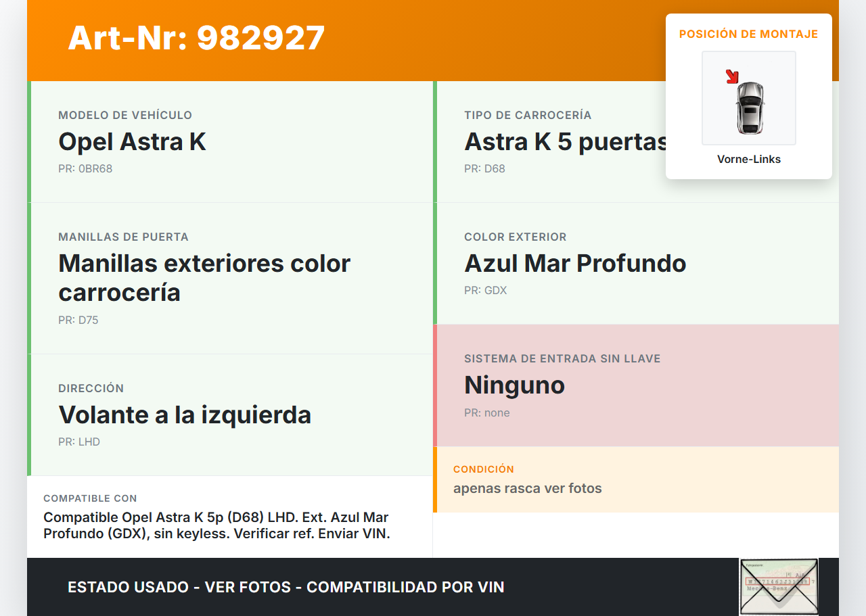Select the 'Ninguno' keyless value
The height and width of the screenshot is (616, 866).
click(514, 385)
